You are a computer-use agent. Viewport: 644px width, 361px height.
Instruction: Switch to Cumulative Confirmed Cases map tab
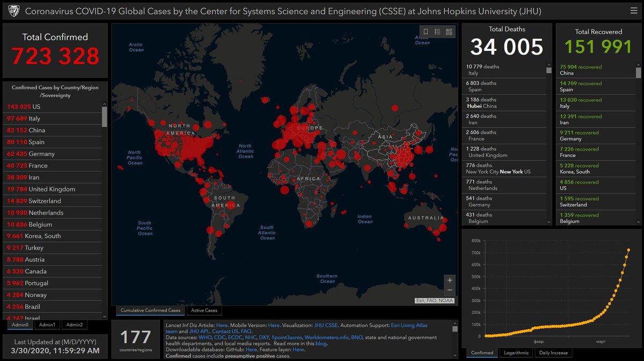click(x=150, y=310)
